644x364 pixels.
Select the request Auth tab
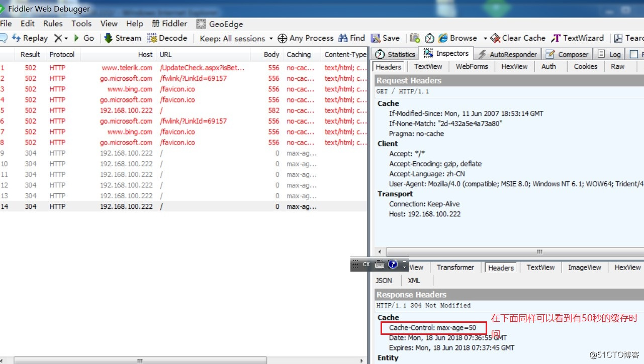[548, 66]
